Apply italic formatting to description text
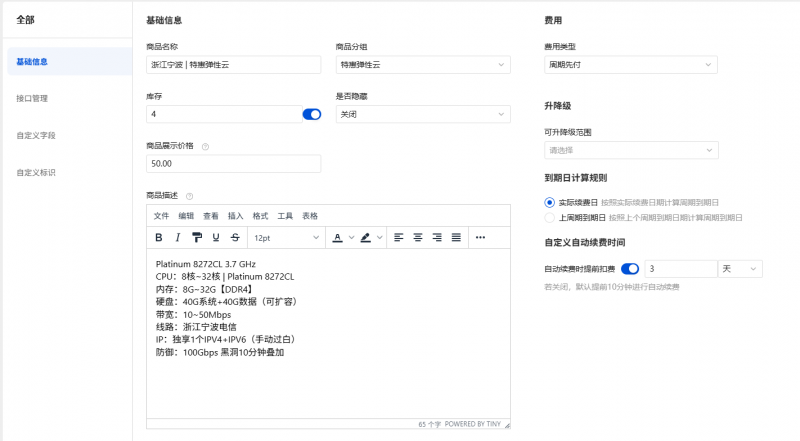Viewport: 800px width, 441px height. coord(177,238)
